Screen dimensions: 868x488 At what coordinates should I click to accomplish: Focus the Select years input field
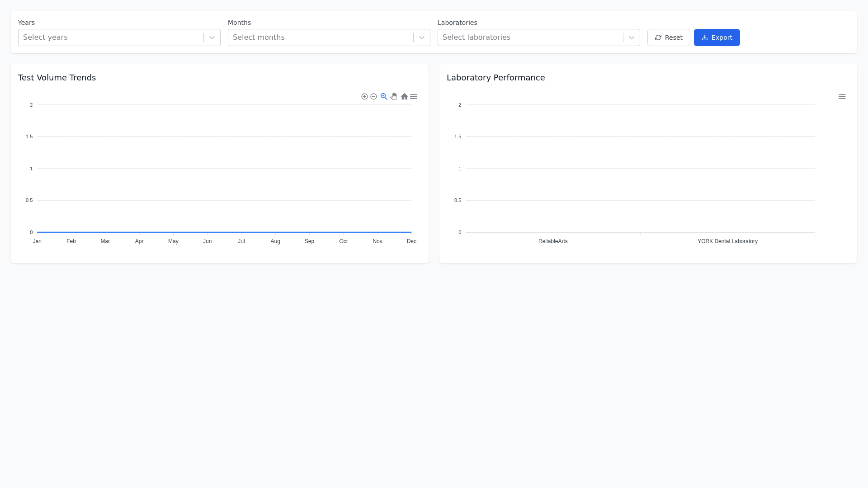pos(111,38)
